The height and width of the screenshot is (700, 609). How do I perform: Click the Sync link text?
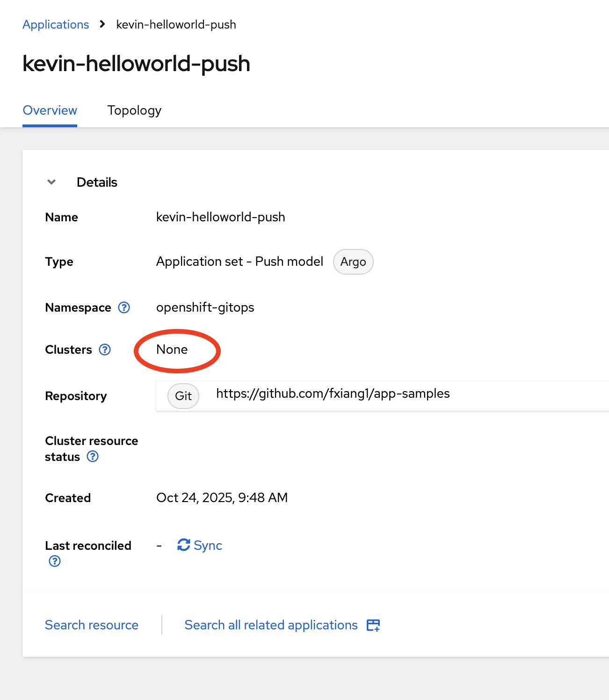(208, 546)
